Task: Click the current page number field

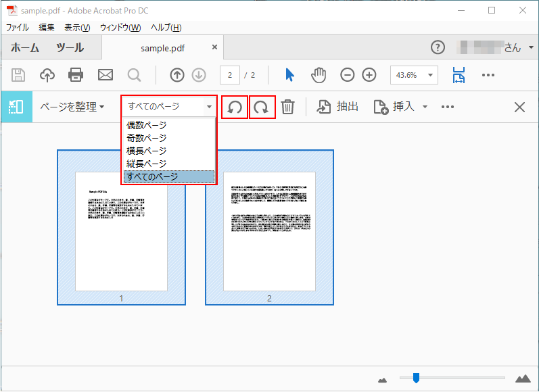Action: click(230, 75)
